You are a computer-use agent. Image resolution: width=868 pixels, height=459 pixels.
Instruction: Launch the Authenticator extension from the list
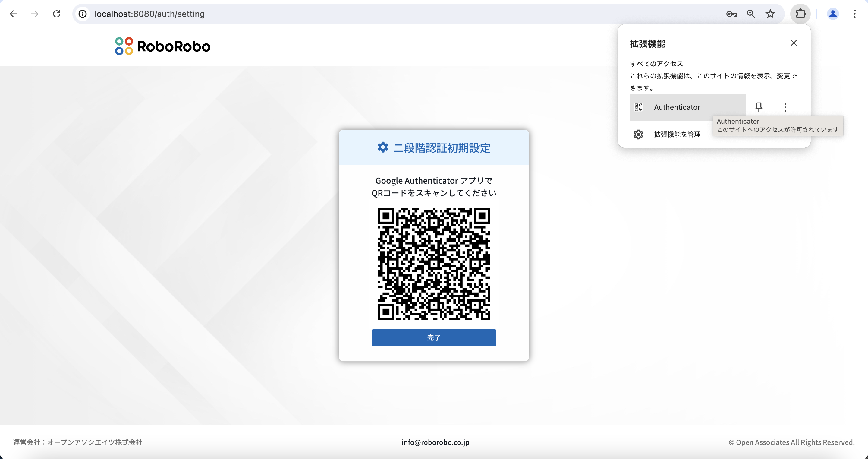pos(677,107)
